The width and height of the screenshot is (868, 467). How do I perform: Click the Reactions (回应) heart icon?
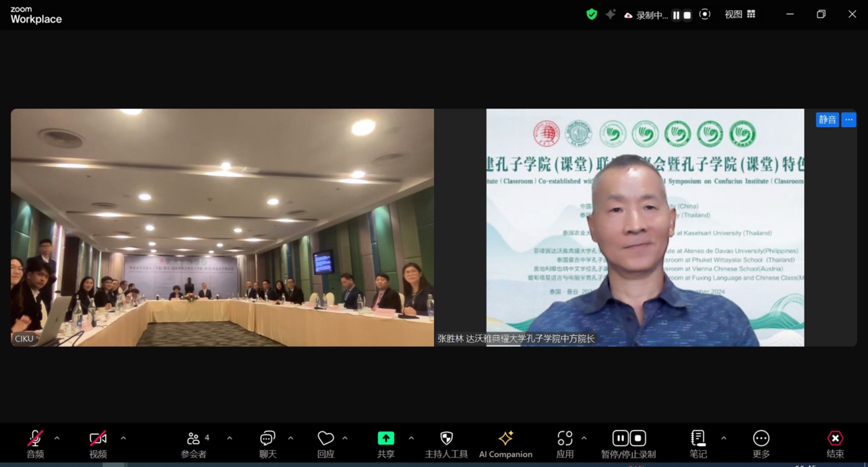[x=325, y=439]
